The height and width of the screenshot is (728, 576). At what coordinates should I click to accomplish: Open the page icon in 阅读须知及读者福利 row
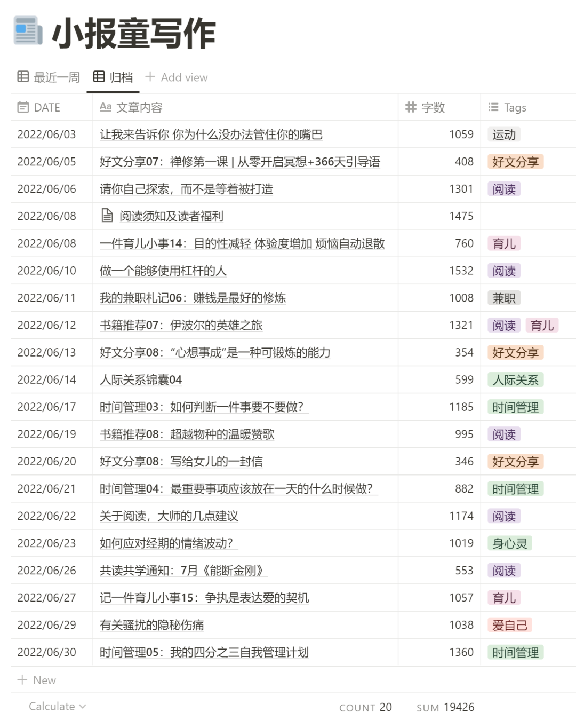point(107,216)
